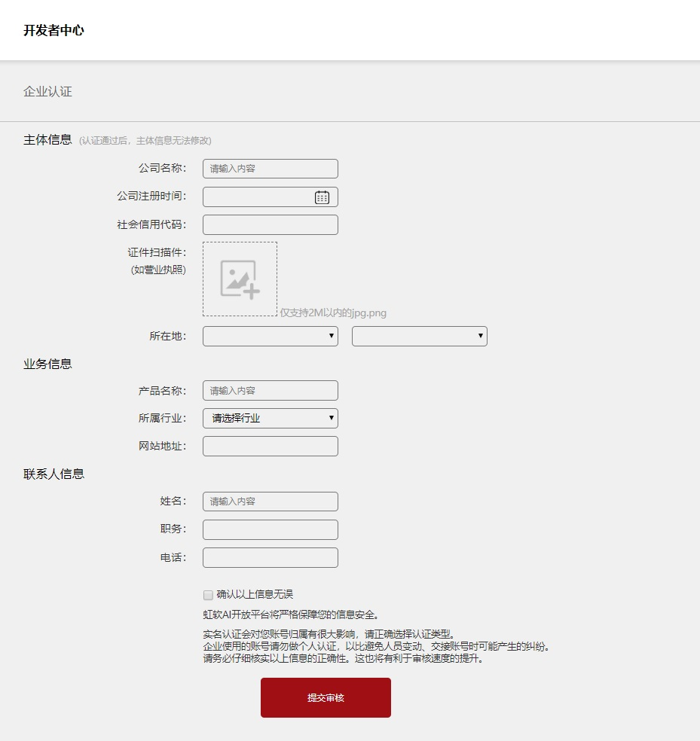This screenshot has width=700, height=741.
Task: Click the 社会信用代码 input field
Action: pos(270,224)
